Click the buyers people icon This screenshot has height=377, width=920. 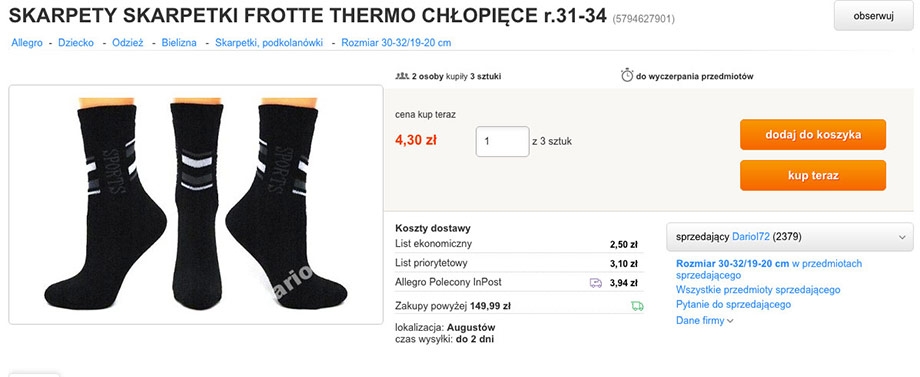click(402, 76)
